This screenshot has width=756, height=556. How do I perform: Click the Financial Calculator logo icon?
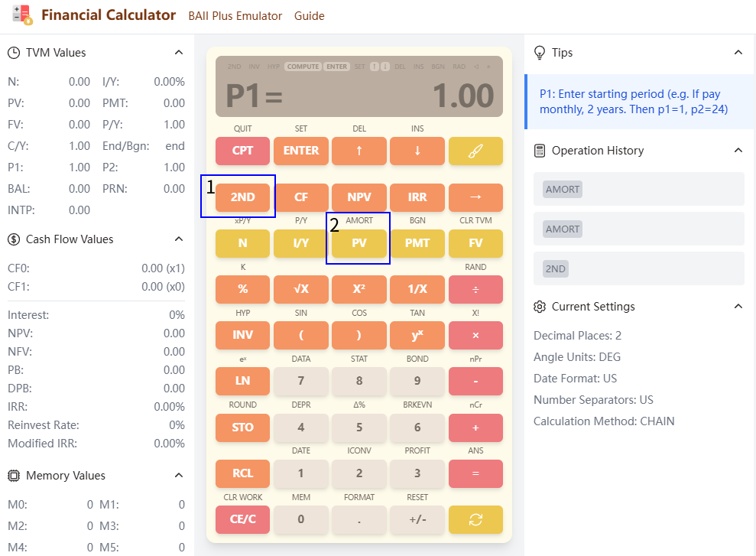tap(21, 15)
